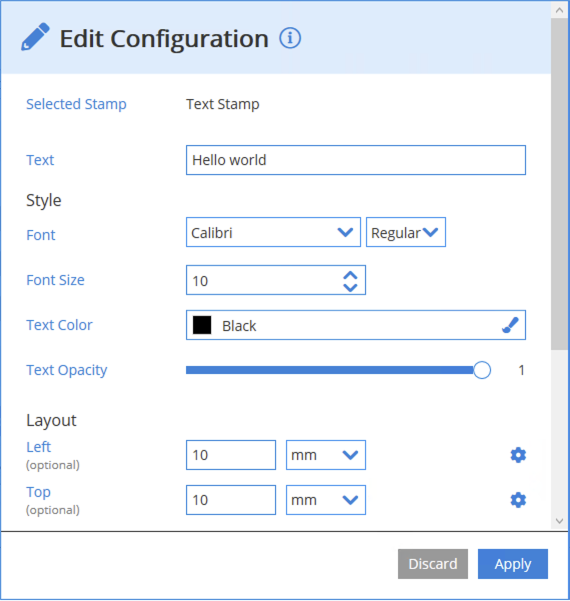Screen dimensions: 570x601
Task: Click the Layout section heading
Action: pos(51,420)
